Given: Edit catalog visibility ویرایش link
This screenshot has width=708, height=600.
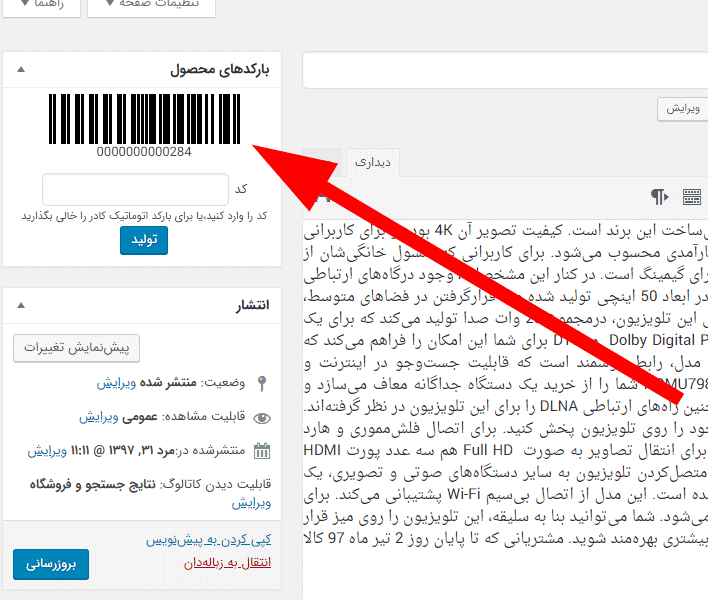Looking at the screenshot, I should click(252, 503).
